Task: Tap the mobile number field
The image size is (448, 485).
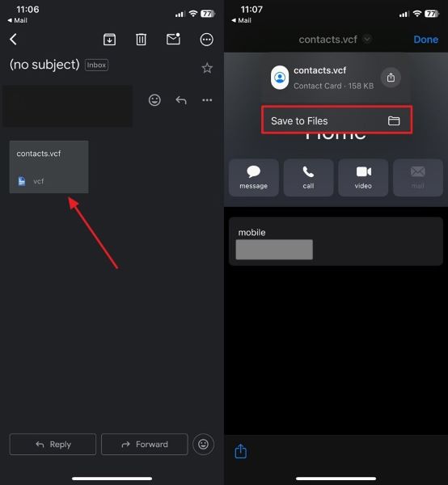Action: [336, 241]
